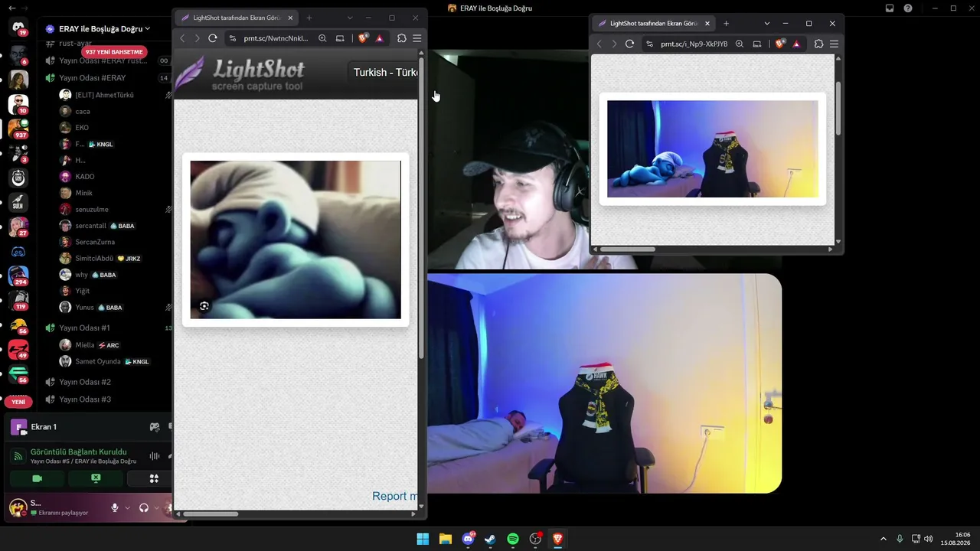Open extensions puzzle icon in left browser
Viewport: 980px width, 551px height.
[x=402, y=38]
